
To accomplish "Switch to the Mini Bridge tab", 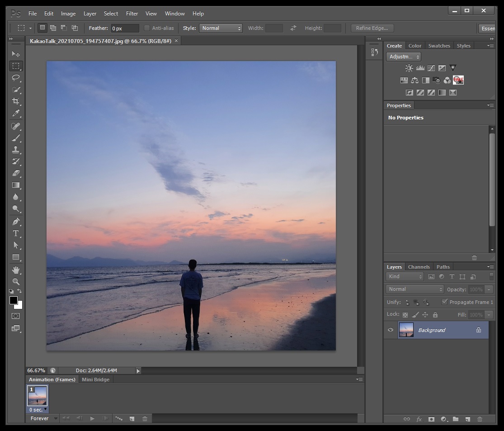I will (x=95, y=379).
